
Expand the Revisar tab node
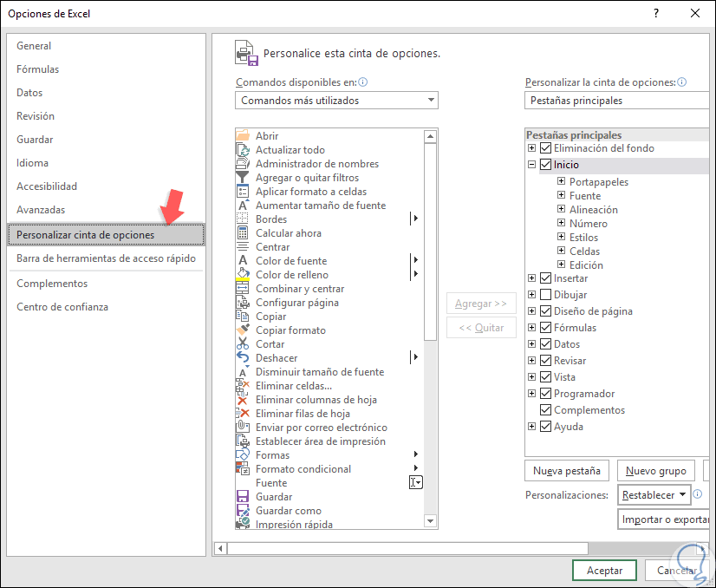click(x=531, y=360)
